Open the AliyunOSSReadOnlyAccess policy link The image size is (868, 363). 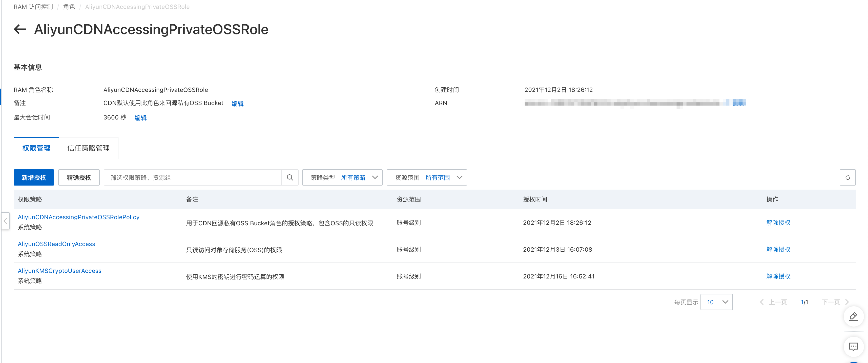coord(56,244)
